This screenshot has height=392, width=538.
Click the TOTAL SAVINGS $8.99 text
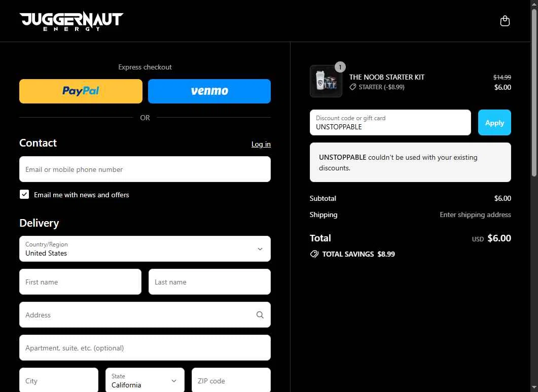[x=358, y=254]
